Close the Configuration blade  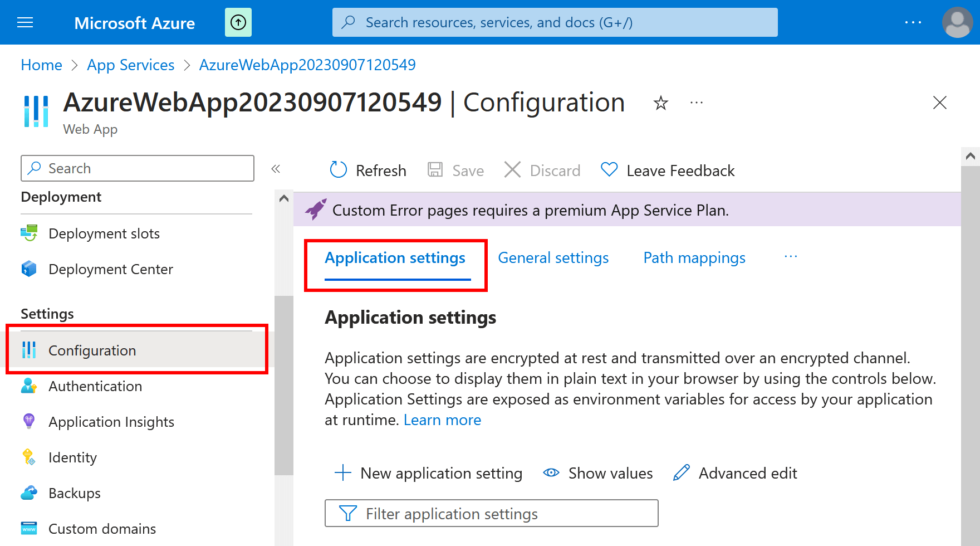[940, 103]
